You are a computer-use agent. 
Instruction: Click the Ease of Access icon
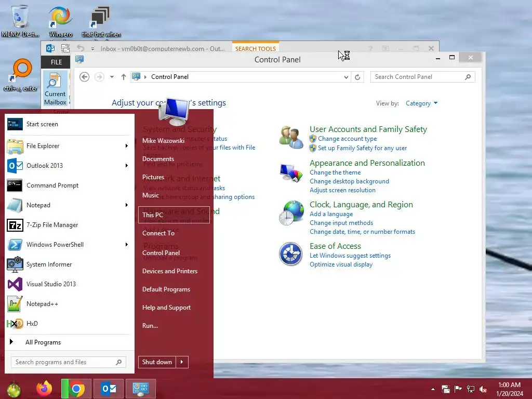291,254
